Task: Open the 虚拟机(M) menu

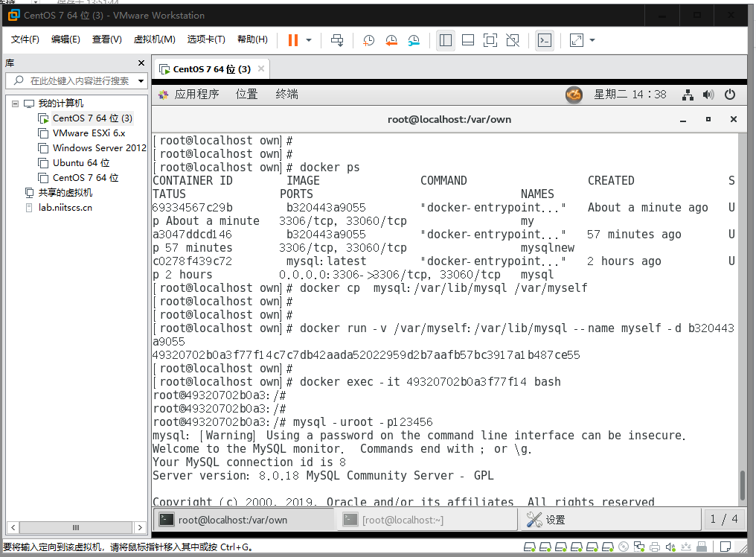Action: coord(154,39)
